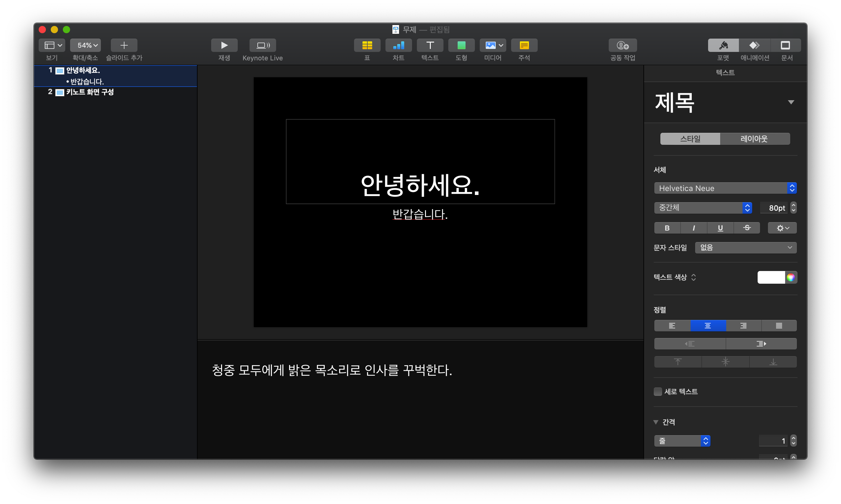The width and height of the screenshot is (841, 504).
Task: Select slide 2 키노트 화면 구성 in outline
Action: pos(90,92)
